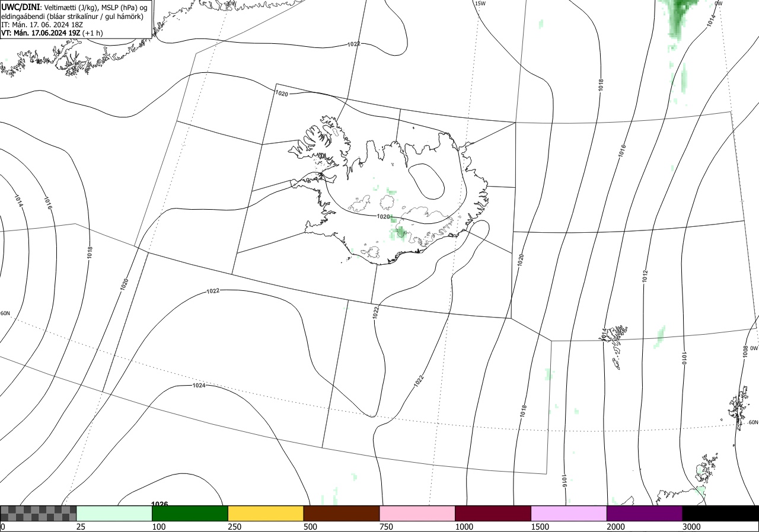Image resolution: width=759 pixels, height=532 pixels.
Task: Click the large green patch at top right
Action: coord(677,17)
